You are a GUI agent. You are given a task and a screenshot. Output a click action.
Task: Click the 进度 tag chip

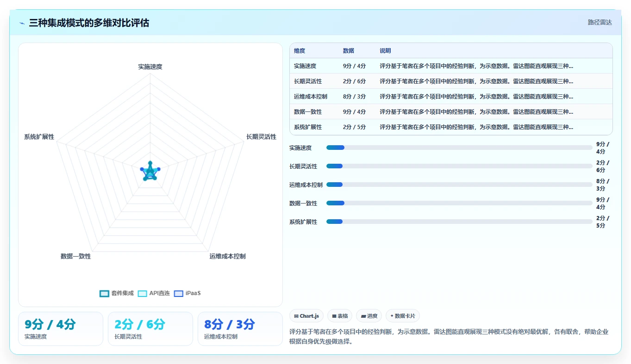[369, 316]
